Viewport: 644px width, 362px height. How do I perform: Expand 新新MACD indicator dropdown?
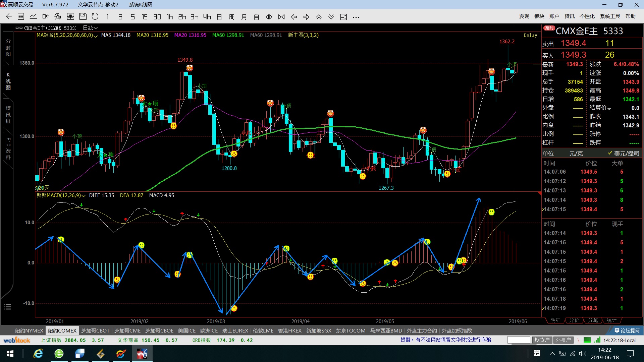click(x=84, y=196)
